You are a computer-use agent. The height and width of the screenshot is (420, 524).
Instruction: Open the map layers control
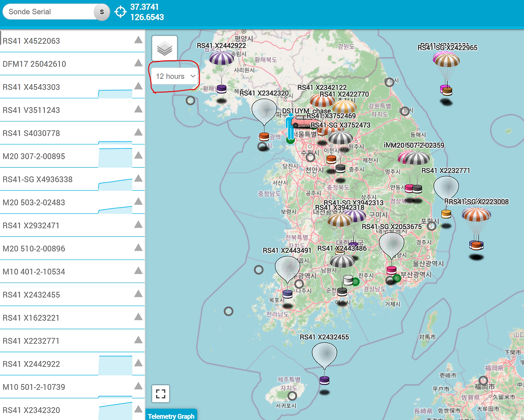pos(165,48)
